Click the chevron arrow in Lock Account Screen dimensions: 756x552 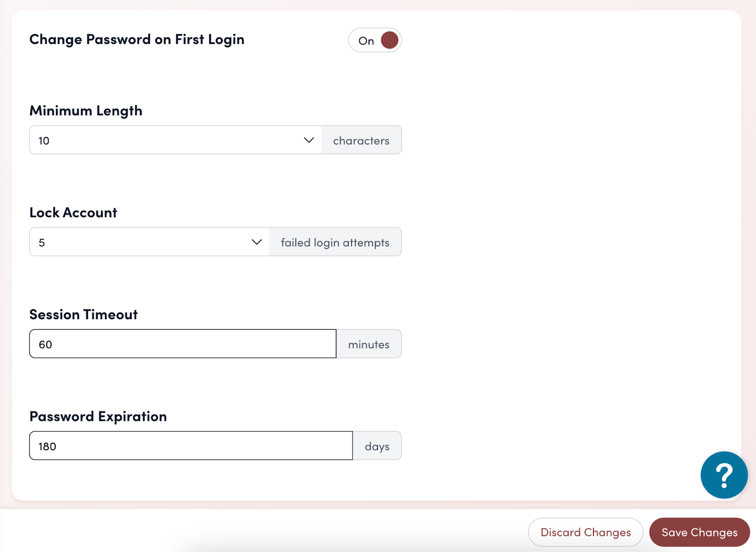[257, 242]
